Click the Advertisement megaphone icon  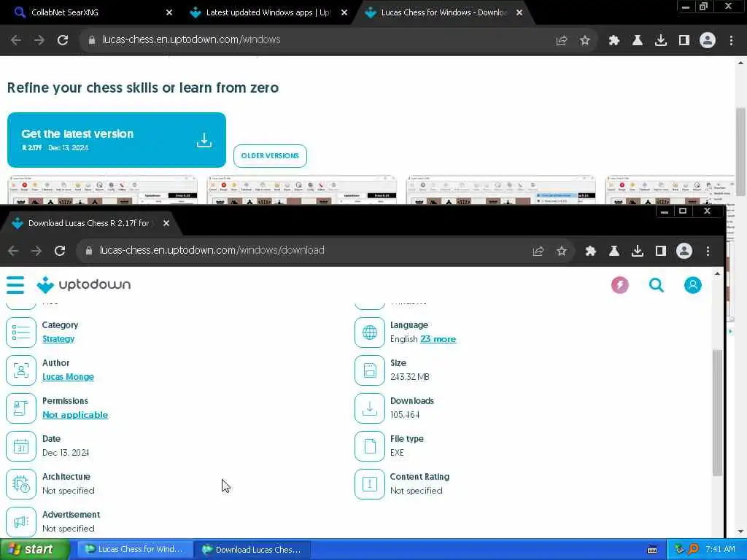click(x=21, y=522)
